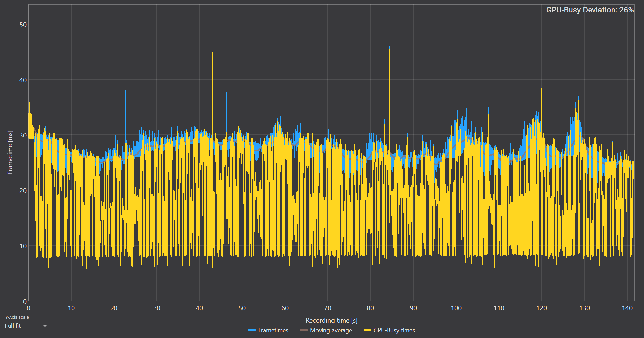Click the x-axis tick label 70

click(x=328, y=308)
